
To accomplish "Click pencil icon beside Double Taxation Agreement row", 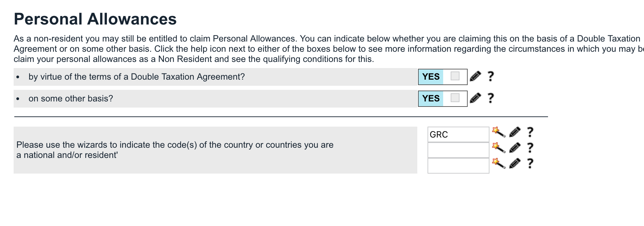I will click(475, 76).
